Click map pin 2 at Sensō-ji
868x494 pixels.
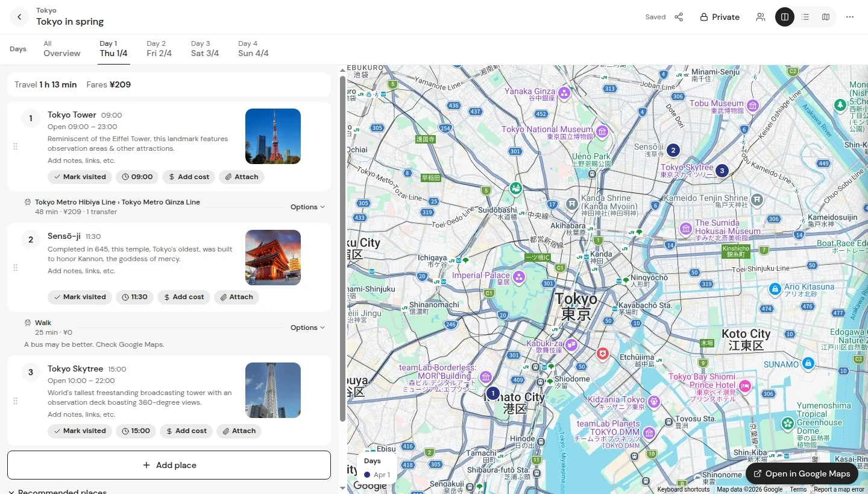(673, 150)
